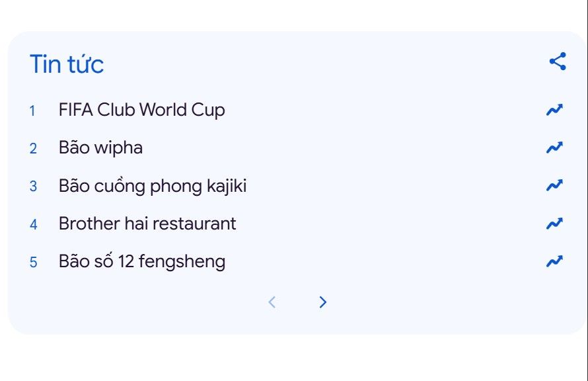Screen dimensions: 588x381
Task: Click rank number 2 in the list
Action: [33, 148]
